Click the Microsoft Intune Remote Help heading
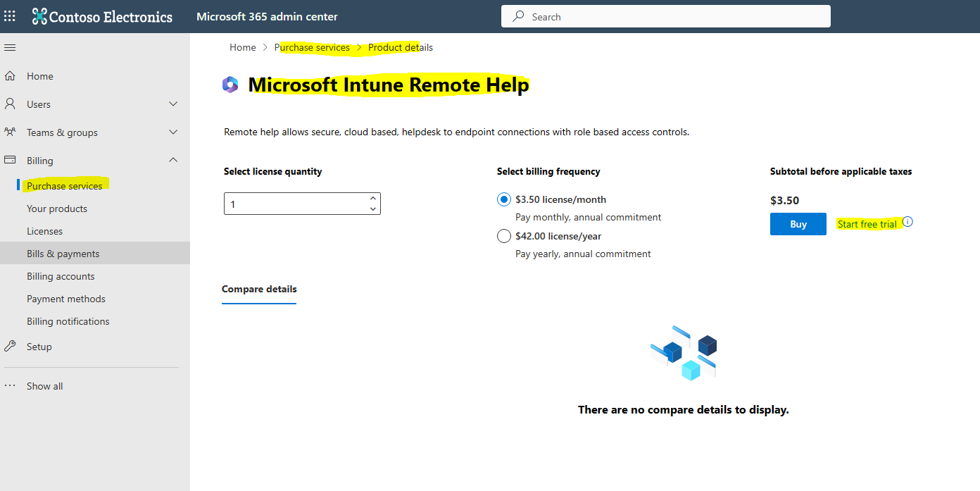The height and width of the screenshot is (491, 980). (389, 85)
